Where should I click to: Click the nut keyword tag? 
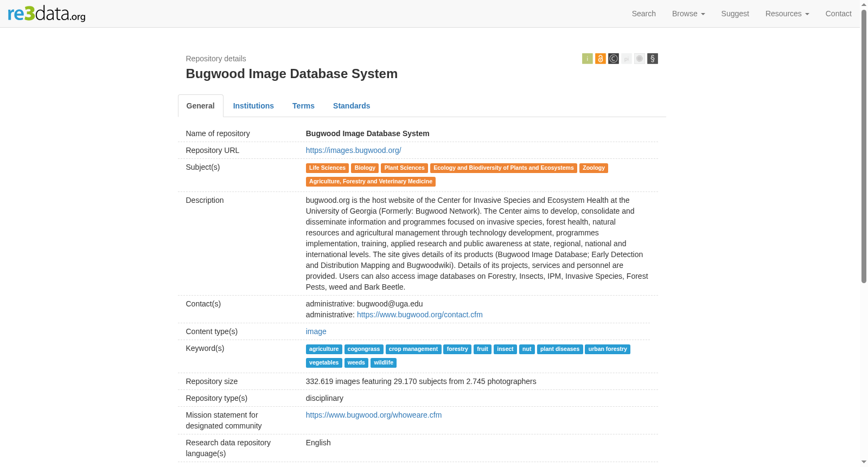coord(527,349)
